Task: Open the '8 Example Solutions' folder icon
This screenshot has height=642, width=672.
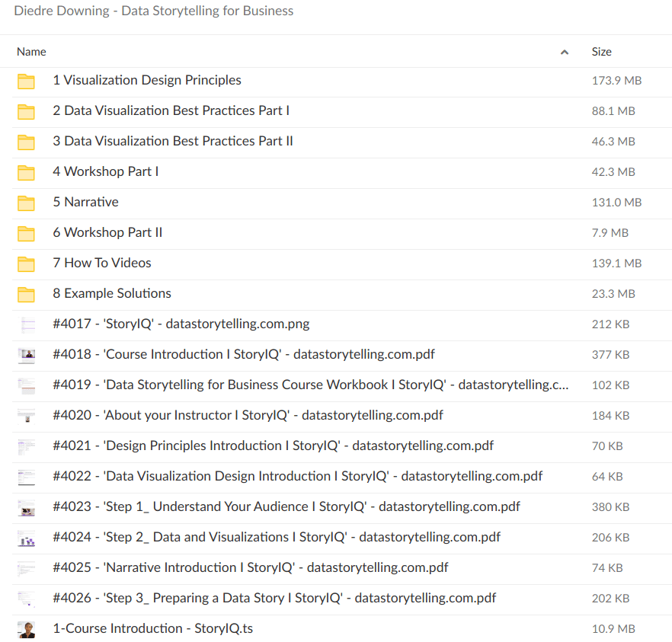Action: (x=25, y=293)
